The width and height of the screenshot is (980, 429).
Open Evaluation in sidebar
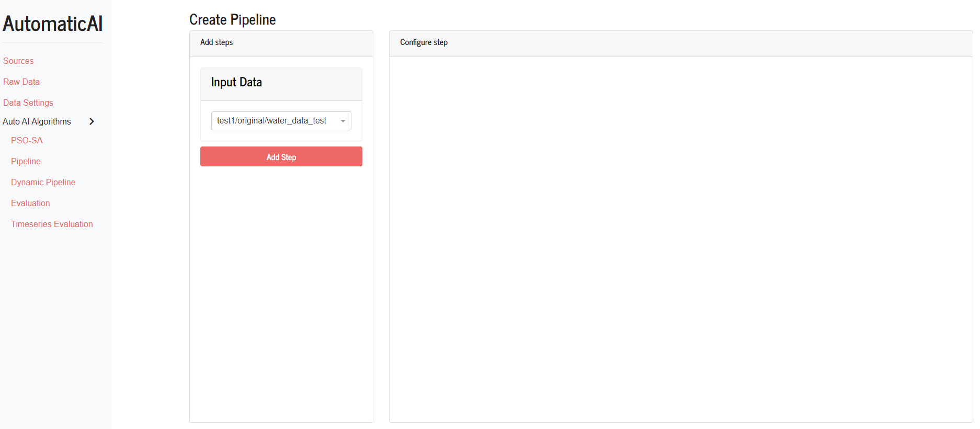pos(30,203)
